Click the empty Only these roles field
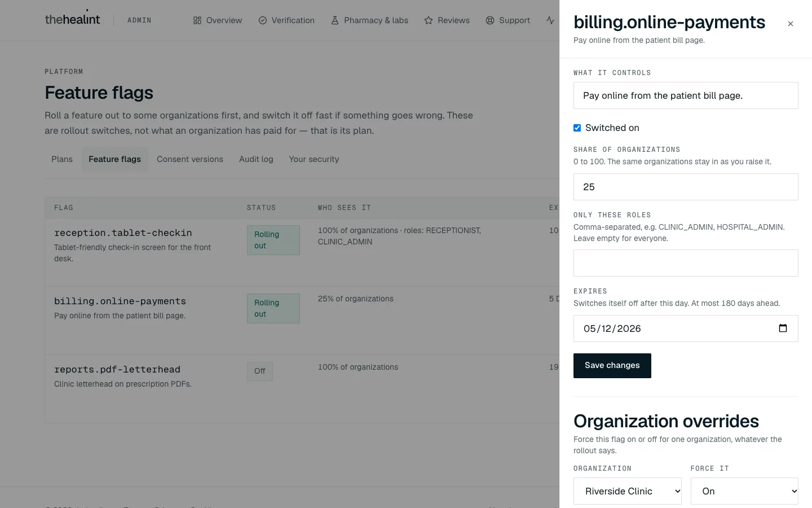Image resolution: width=812 pixels, height=508 pixels. (x=686, y=263)
